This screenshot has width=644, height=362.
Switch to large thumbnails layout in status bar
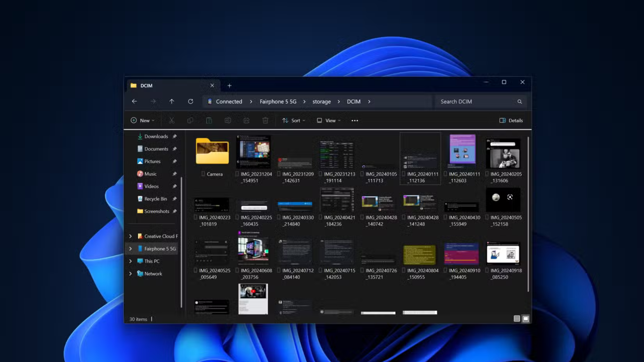pyautogui.click(x=525, y=318)
